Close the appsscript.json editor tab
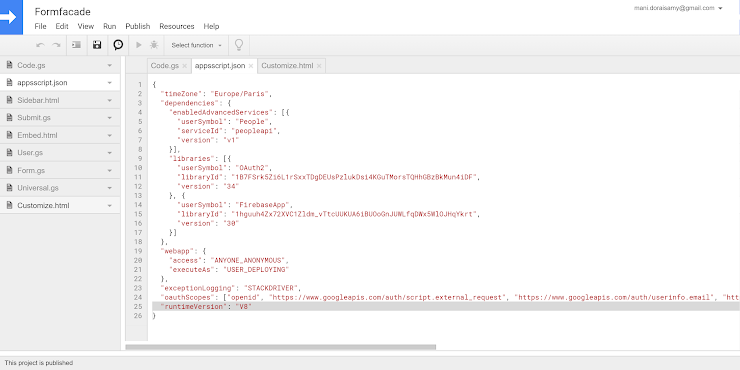The height and width of the screenshot is (370, 740). [251, 66]
